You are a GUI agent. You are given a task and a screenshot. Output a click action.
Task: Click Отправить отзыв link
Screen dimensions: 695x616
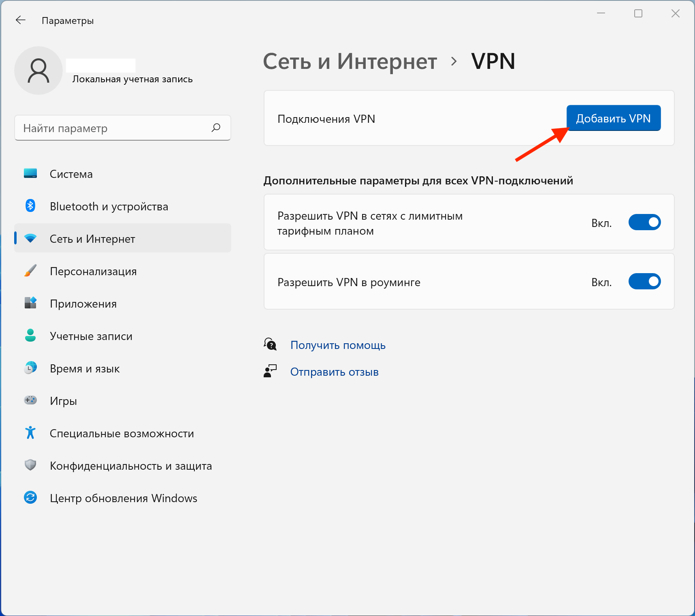coord(334,372)
